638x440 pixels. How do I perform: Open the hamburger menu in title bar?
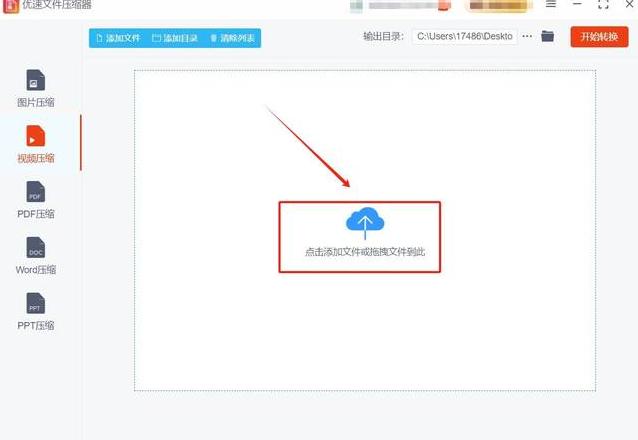coord(551,4)
